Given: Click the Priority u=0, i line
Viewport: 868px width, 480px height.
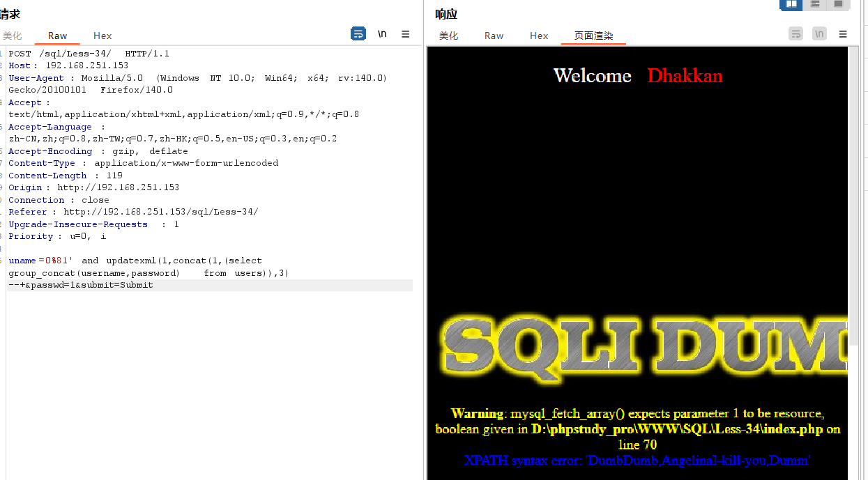Looking at the screenshot, I should point(57,236).
